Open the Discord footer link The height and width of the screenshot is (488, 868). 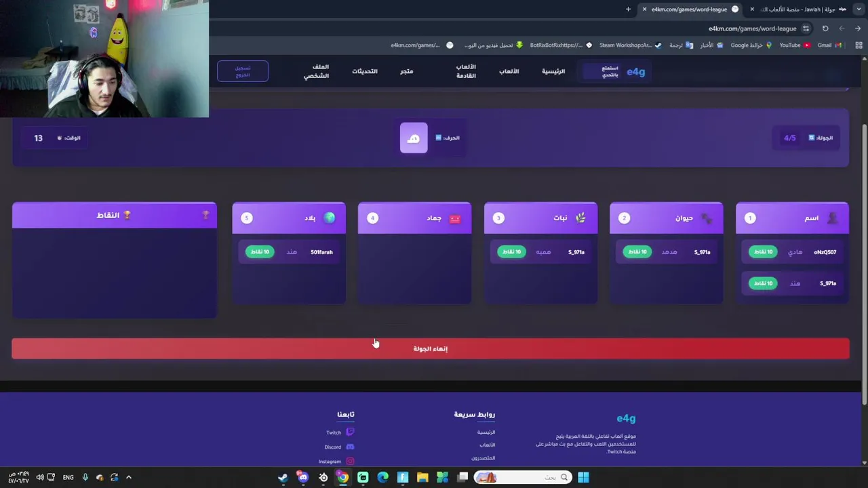[x=332, y=447]
